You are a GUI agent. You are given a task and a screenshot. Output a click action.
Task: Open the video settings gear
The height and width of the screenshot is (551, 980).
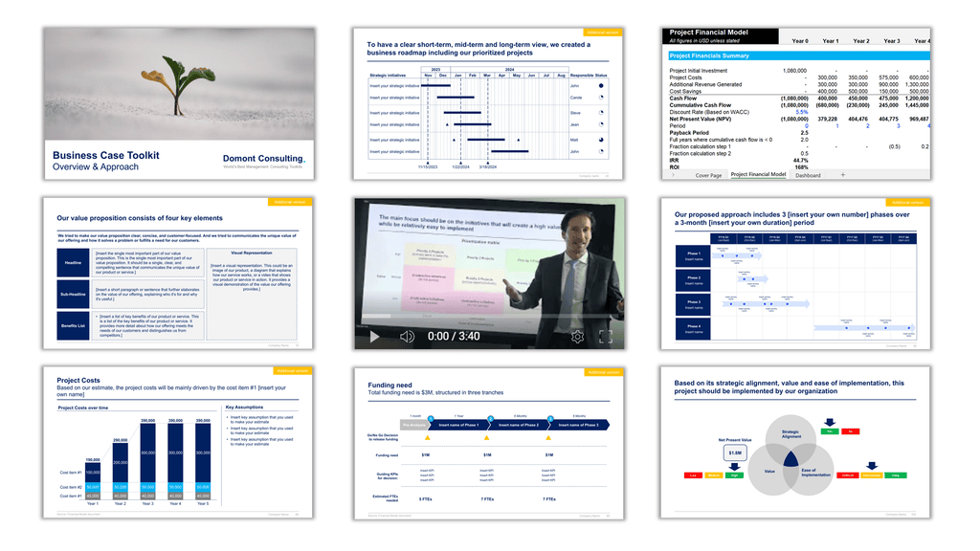point(576,337)
